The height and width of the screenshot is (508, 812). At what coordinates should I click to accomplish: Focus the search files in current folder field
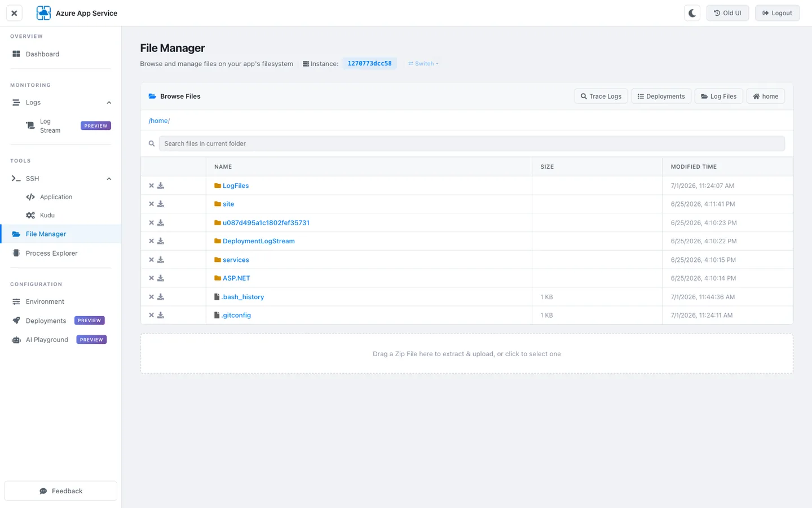point(472,144)
